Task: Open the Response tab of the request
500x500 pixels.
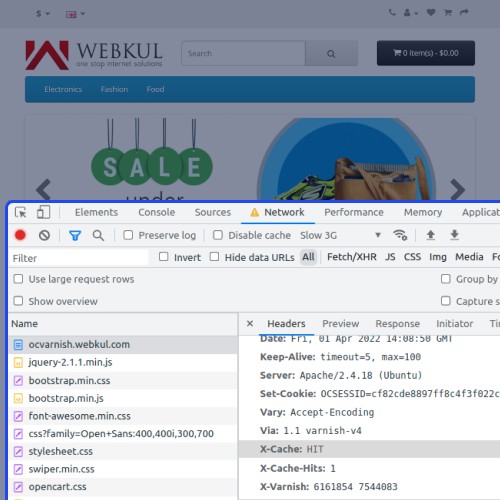Action: (397, 324)
